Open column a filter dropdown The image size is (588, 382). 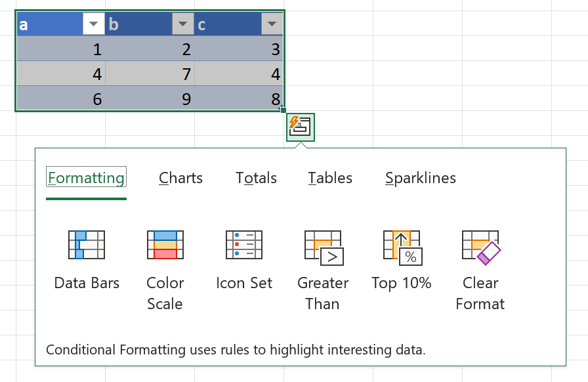coord(93,25)
